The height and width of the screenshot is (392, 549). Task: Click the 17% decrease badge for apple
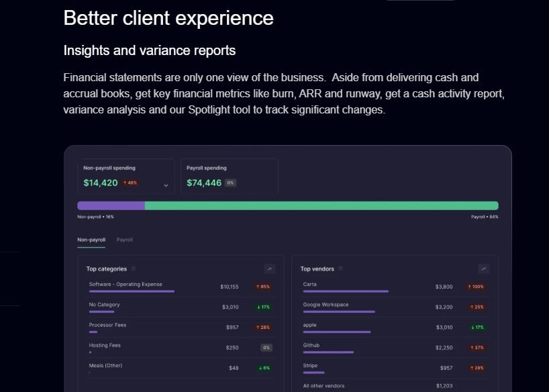[478, 327]
